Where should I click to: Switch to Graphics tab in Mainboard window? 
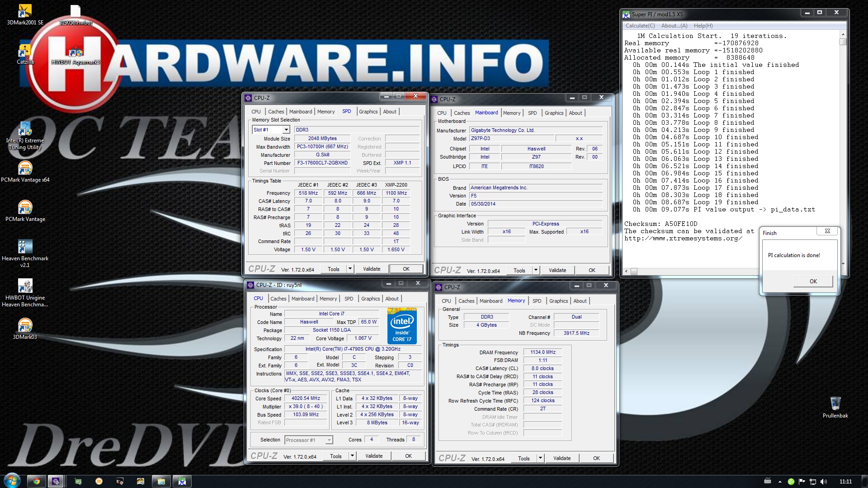click(x=554, y=113)
